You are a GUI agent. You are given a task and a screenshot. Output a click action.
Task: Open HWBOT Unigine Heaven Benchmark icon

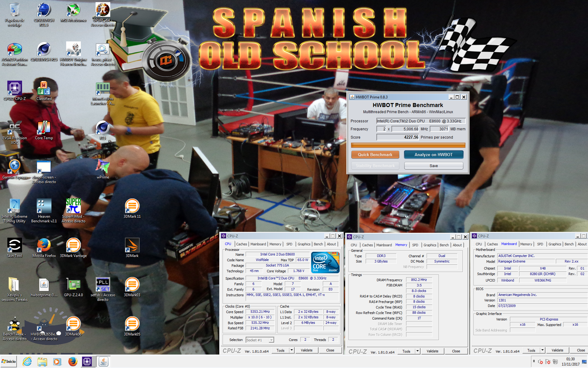(x=73, y=54)
